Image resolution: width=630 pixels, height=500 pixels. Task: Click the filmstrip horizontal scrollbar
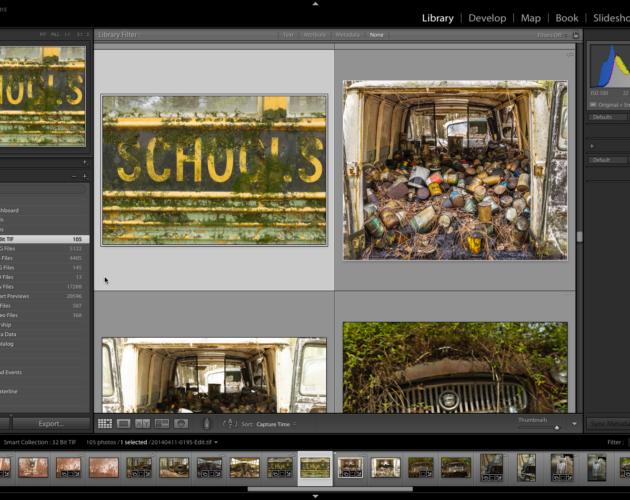tap(330, 489)
